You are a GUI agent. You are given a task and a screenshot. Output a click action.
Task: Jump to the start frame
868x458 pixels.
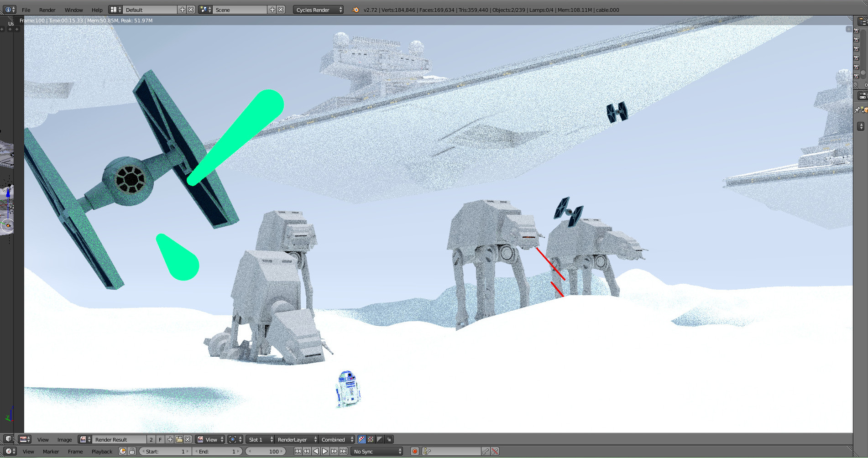pos(298,451)
